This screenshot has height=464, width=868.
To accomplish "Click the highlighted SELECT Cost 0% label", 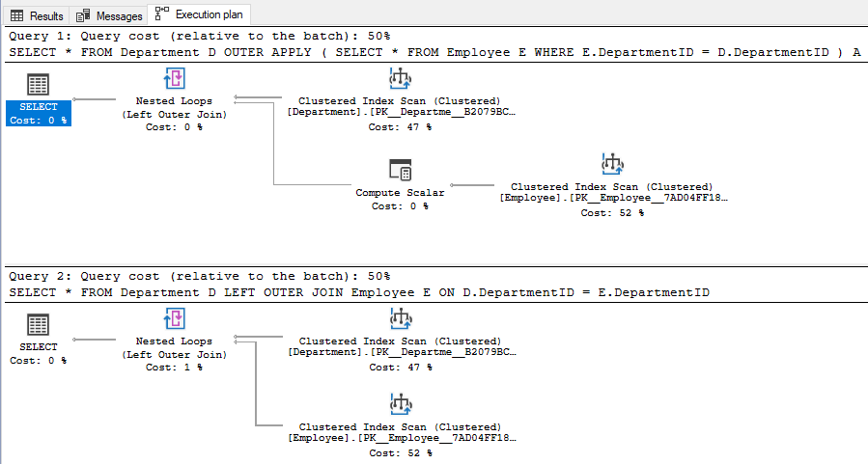I will (39, 114).
